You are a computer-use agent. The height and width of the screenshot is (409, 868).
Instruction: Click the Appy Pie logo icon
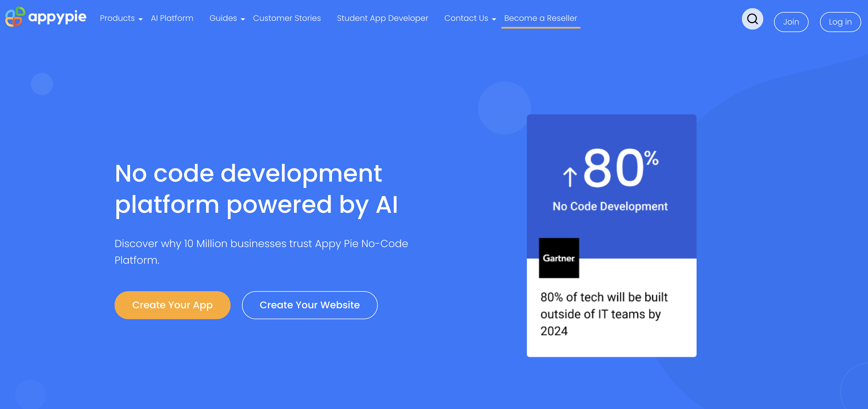15,17
